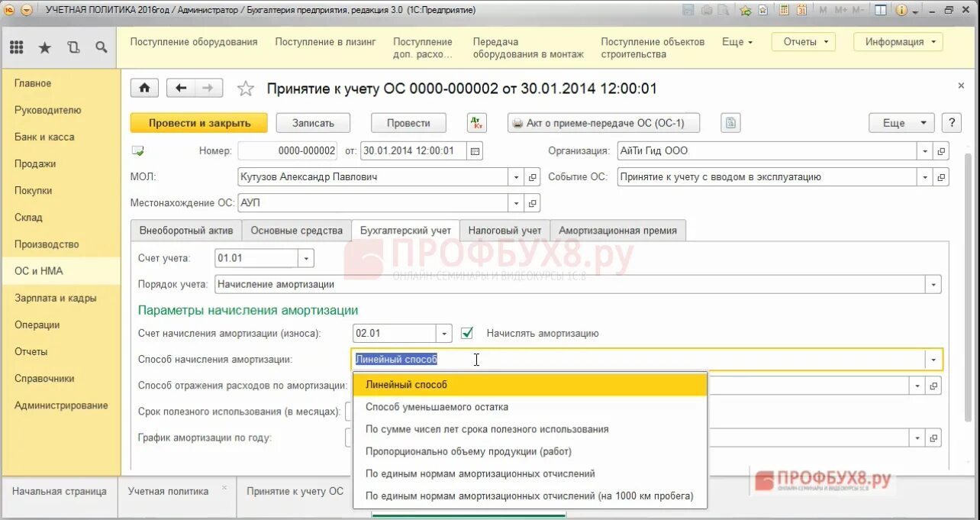
Task: Choose По сумме чисел лет option
Action: pyautogui.click(x=530, y=429)
